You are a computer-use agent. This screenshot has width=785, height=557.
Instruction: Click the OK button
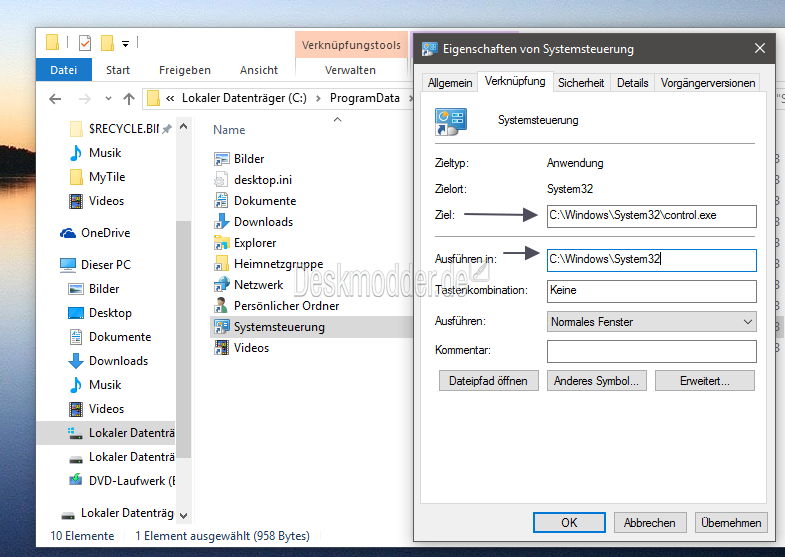pos(569,522)
